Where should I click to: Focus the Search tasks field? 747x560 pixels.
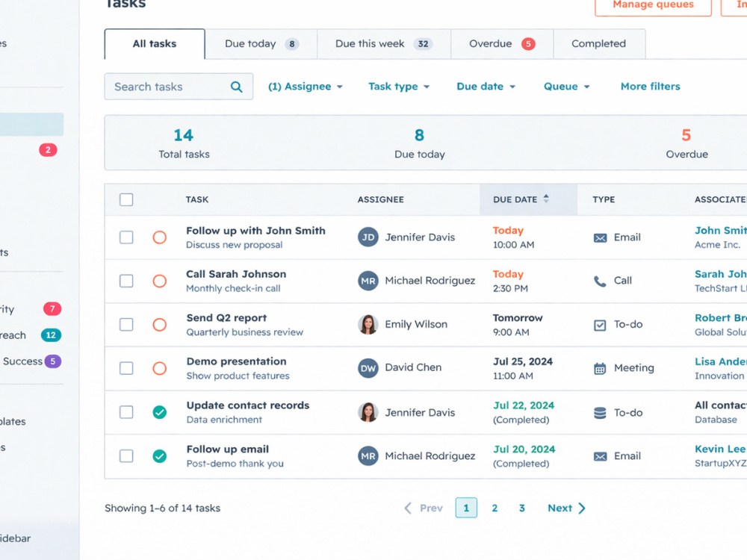click(x=179, y=87)
